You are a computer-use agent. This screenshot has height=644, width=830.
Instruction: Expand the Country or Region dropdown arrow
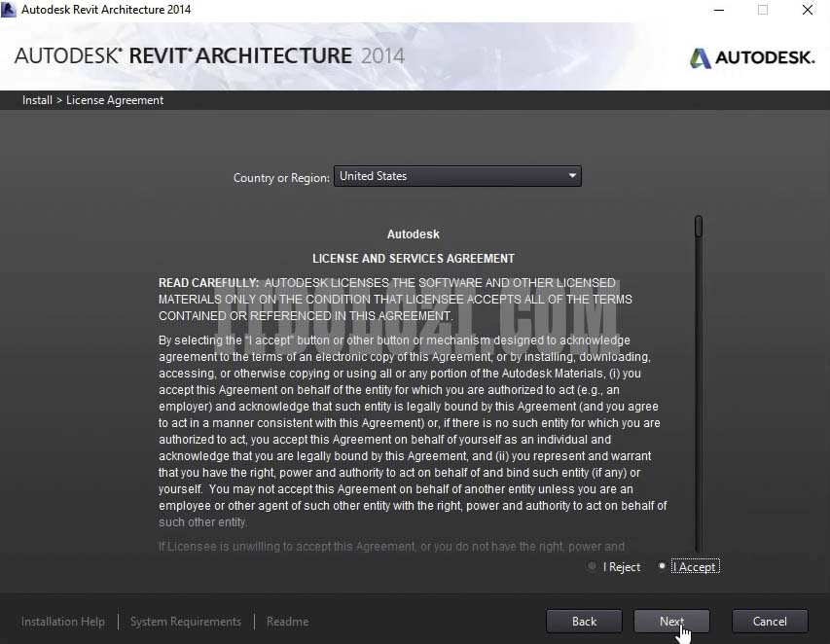pos(572,176)
